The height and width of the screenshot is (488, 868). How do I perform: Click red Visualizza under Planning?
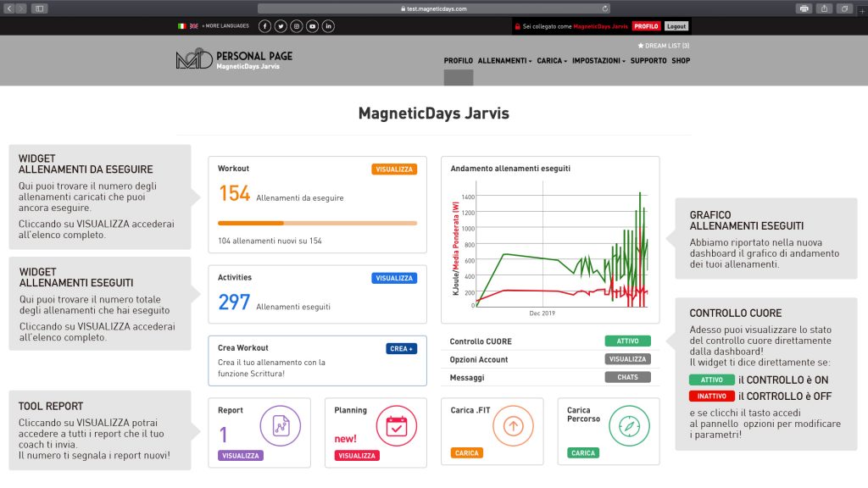(x=357, y=456)
